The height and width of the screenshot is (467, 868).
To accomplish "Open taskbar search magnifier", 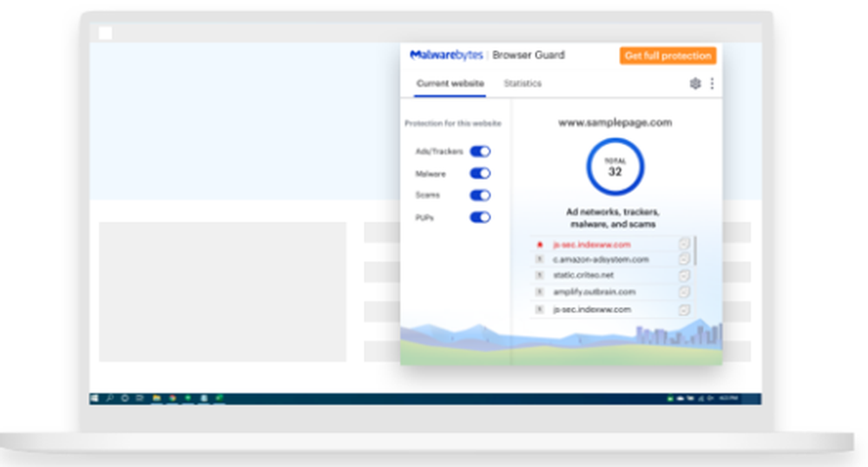I will click(109, 398).
